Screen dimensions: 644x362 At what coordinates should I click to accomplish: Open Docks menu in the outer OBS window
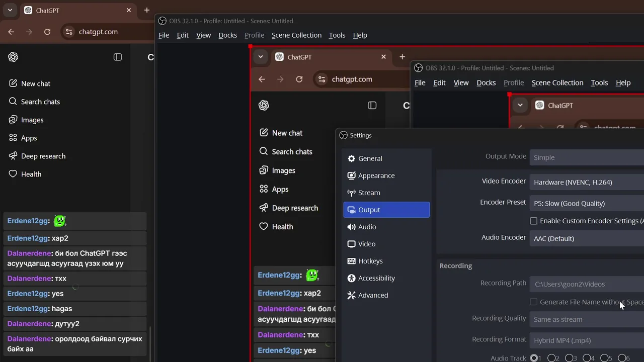tap(228, 35)
